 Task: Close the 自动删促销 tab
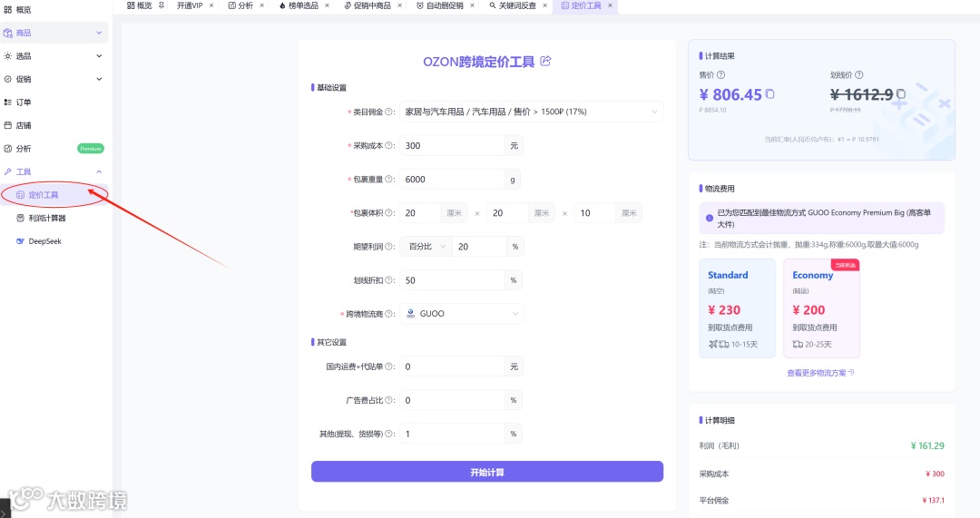[472, 5]
